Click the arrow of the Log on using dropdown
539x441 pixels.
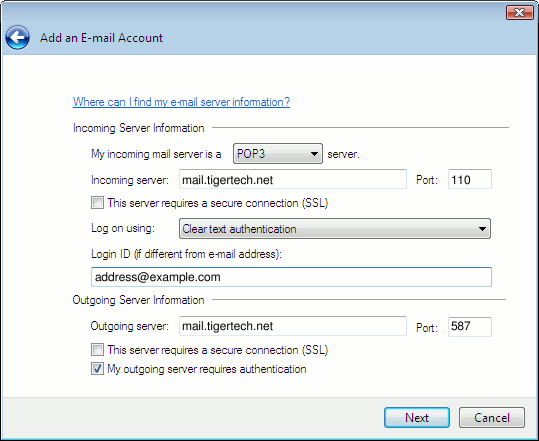tap(482, 229)
